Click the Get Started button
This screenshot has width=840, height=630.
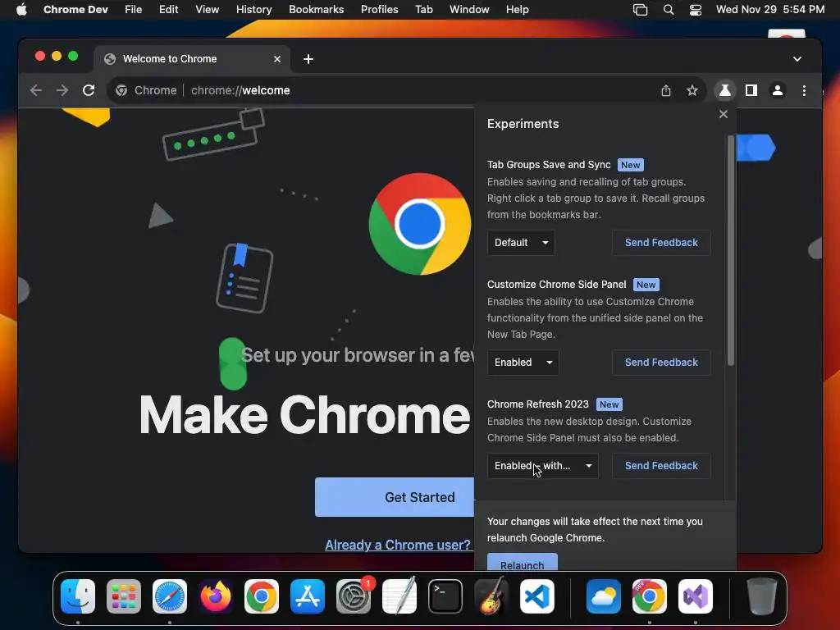pos(395,497)
